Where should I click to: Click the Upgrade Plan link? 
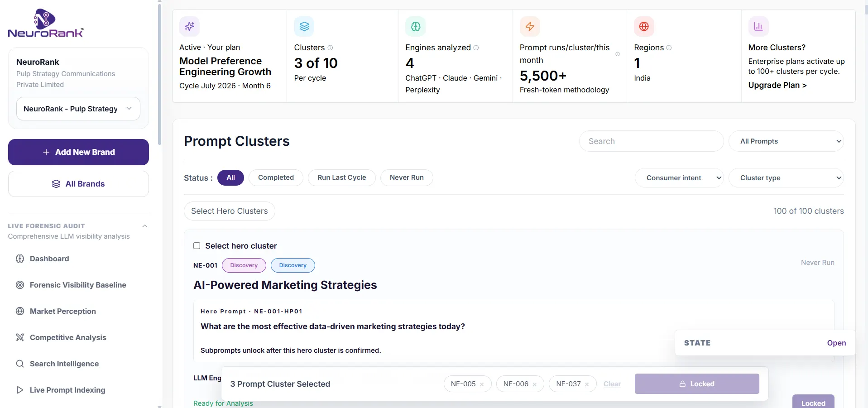click(777, 85)
